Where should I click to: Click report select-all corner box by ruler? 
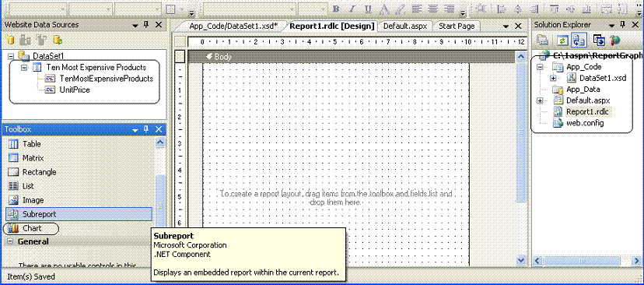point(180,41)
